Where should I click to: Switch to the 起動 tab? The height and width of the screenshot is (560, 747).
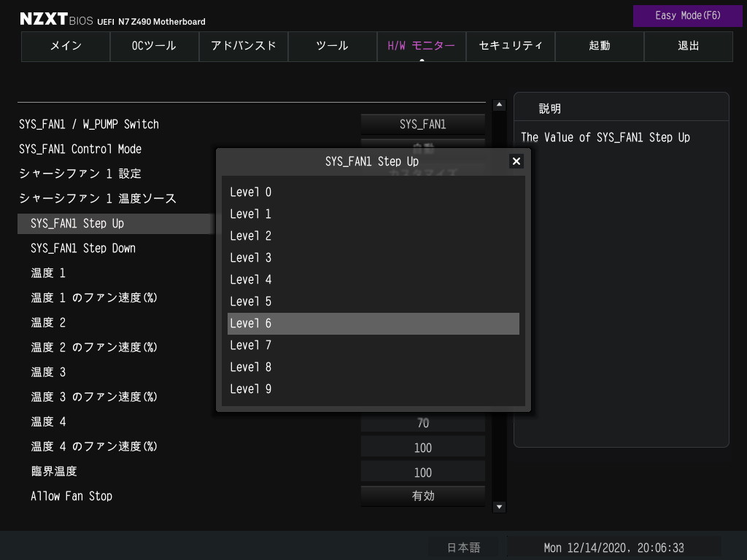(600, 46)
